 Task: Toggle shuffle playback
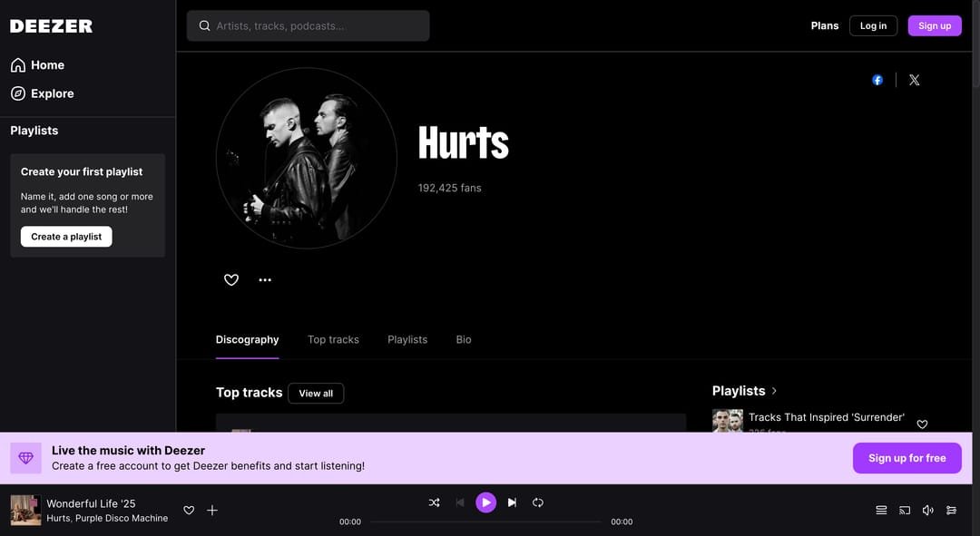[435, 502]
